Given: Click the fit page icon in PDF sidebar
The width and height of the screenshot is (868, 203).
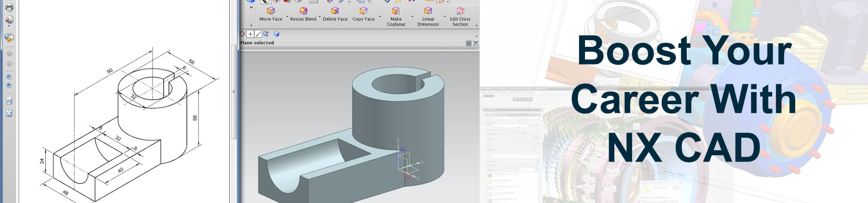Looking at the screenshot, I should [9, 113].
